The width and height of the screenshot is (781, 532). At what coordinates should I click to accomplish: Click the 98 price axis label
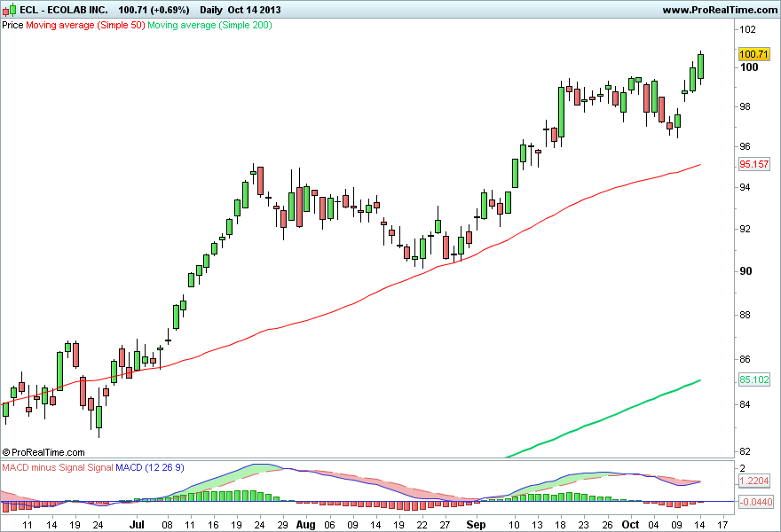745,106
